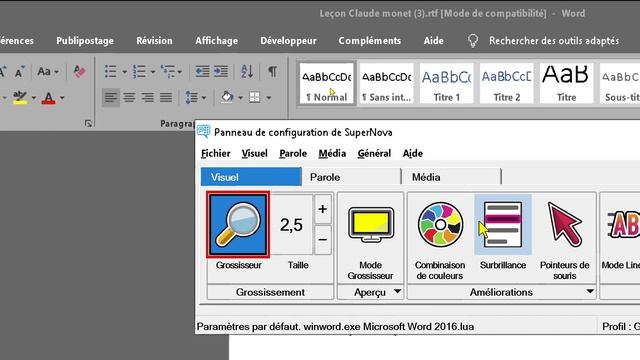Switch to the Média tab
This screenshot has width=640, height=360.
click(x=451, y=177)
